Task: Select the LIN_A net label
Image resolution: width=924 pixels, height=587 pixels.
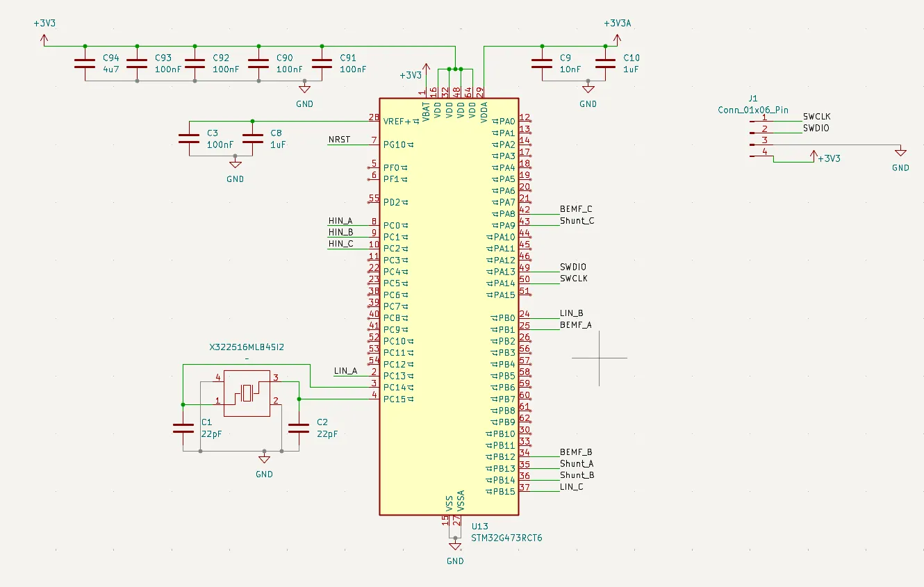Action: click(x=345, y=371)
